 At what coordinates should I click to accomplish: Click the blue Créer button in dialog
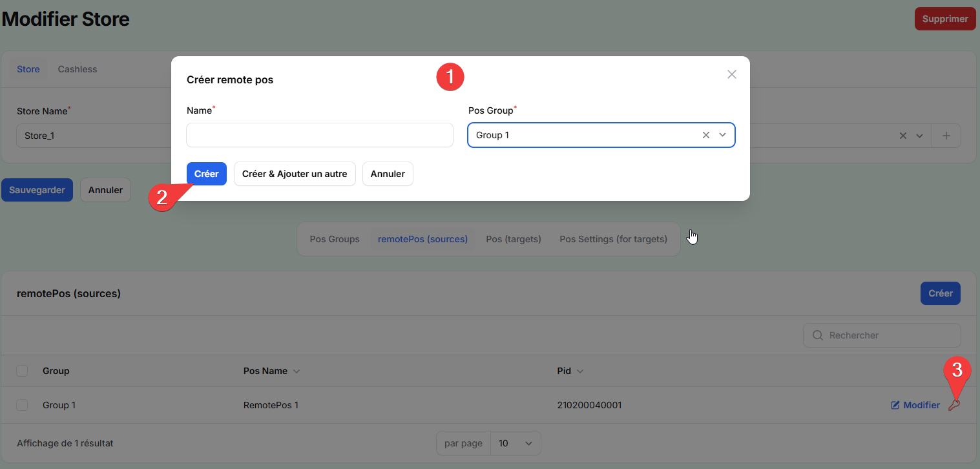(207, 174)
